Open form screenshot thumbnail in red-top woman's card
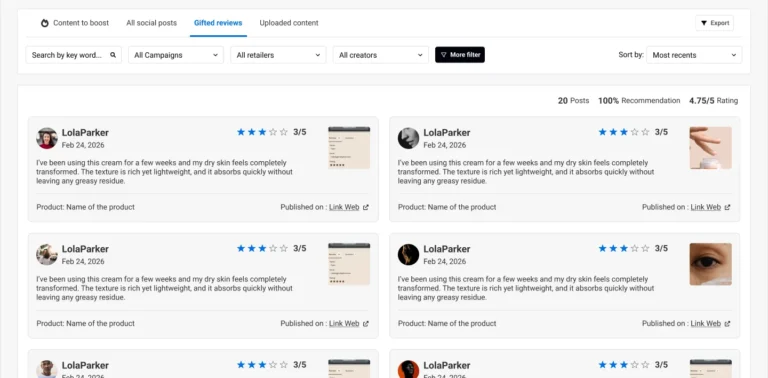768x378 pixels. tap(349, 148)
